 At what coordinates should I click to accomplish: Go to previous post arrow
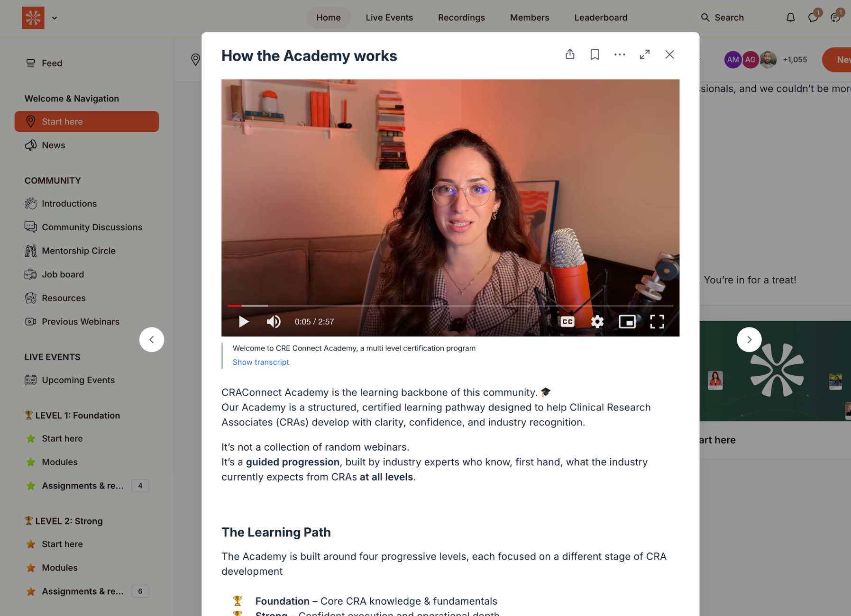click(x=152, y=340)
